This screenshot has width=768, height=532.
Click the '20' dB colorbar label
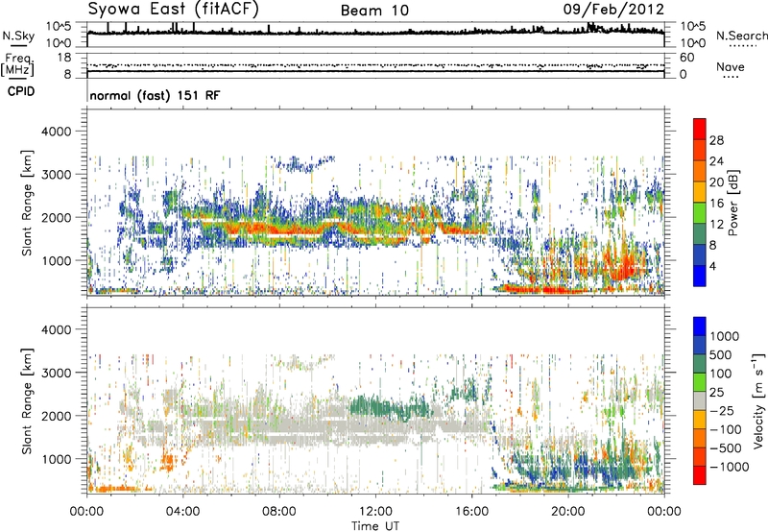click(716, 182)
